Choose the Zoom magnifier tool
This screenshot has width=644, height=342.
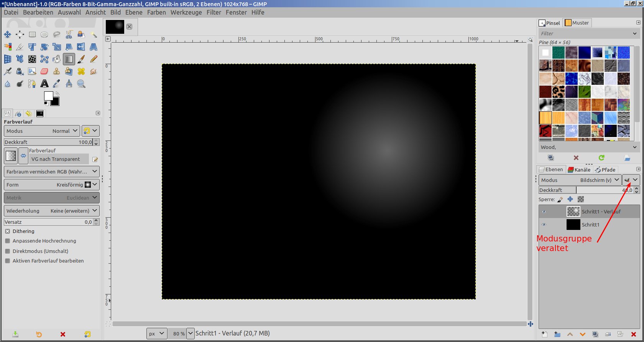[x=81, y=84]
